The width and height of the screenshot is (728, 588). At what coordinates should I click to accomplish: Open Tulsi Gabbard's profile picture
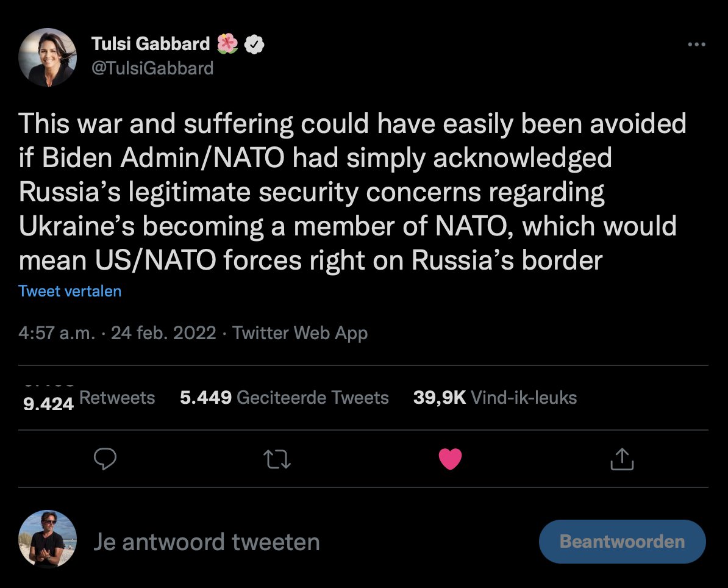click(x=48, y=57)
